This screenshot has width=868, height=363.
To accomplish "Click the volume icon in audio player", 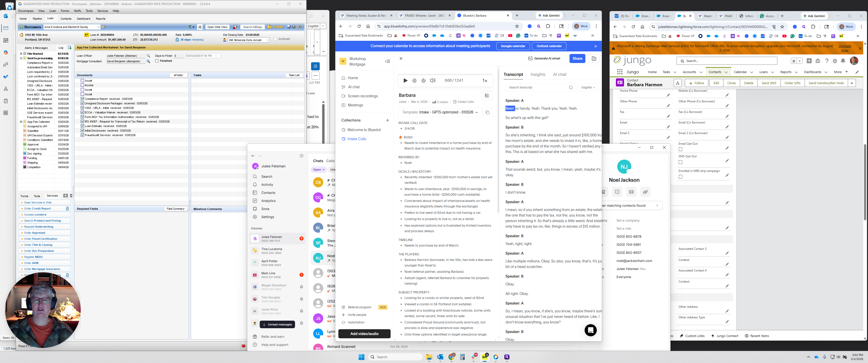I will coord(433,80).
